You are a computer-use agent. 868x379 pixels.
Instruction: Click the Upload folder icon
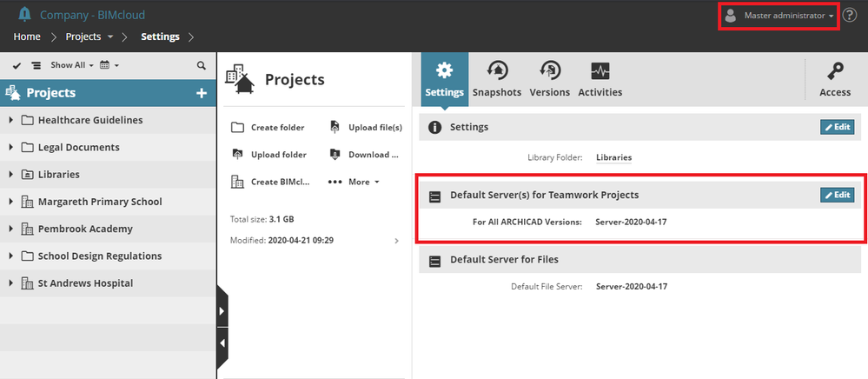[x=237, y=155]
